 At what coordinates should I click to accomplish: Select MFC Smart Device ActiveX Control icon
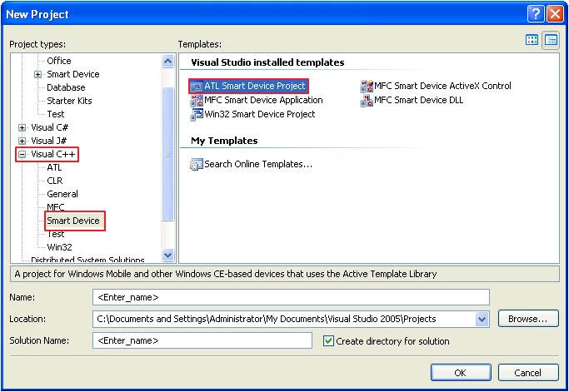coord(367,87)
